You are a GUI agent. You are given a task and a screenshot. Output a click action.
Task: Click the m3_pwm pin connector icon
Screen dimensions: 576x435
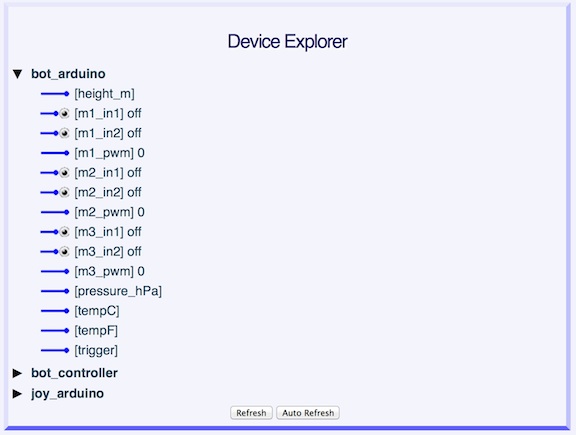click(x=55, y=271)
